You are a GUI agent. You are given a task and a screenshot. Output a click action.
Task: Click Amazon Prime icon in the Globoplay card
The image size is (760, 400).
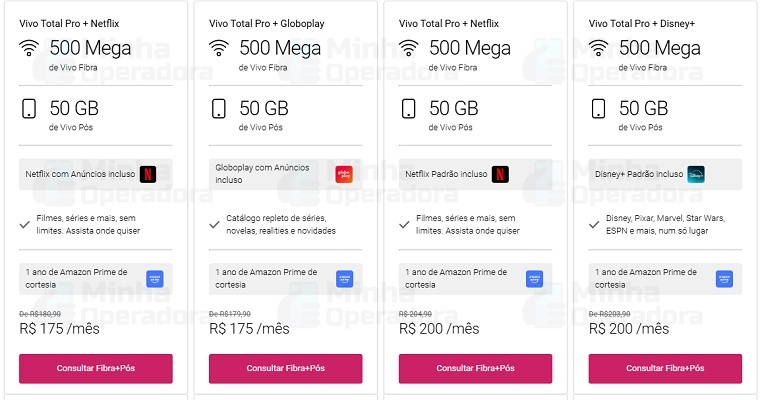tap(343, 278)
